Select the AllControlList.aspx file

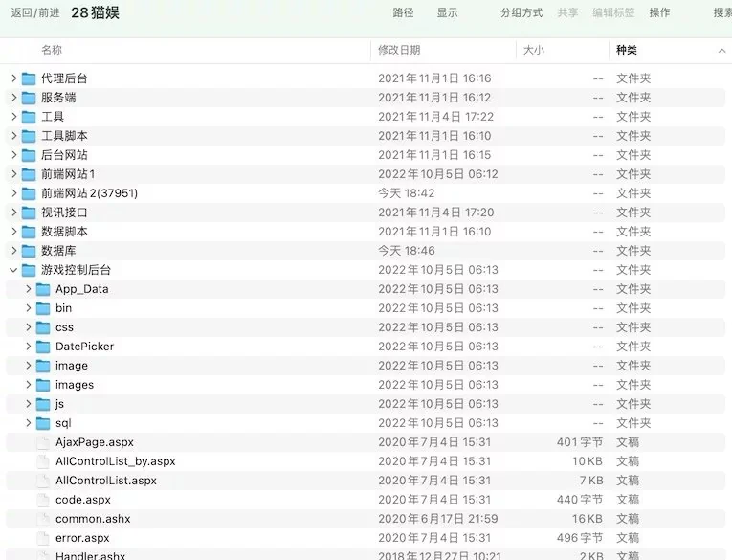point(105,481)
